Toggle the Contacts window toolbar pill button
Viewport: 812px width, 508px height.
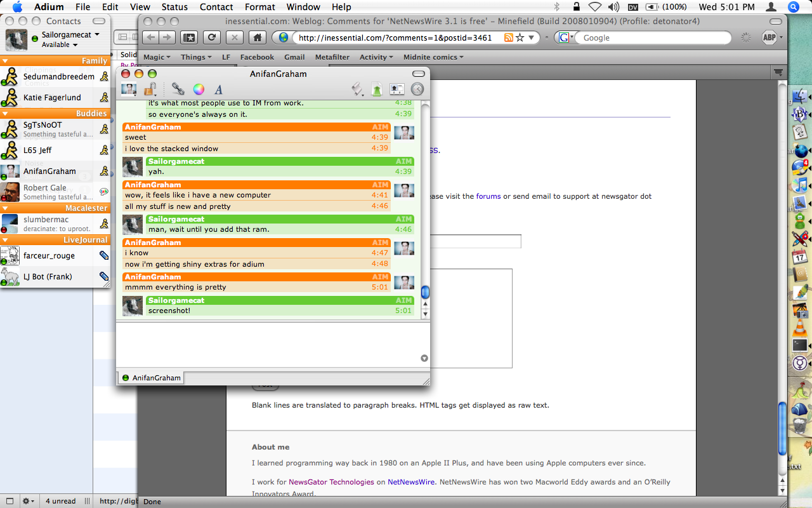99,21
